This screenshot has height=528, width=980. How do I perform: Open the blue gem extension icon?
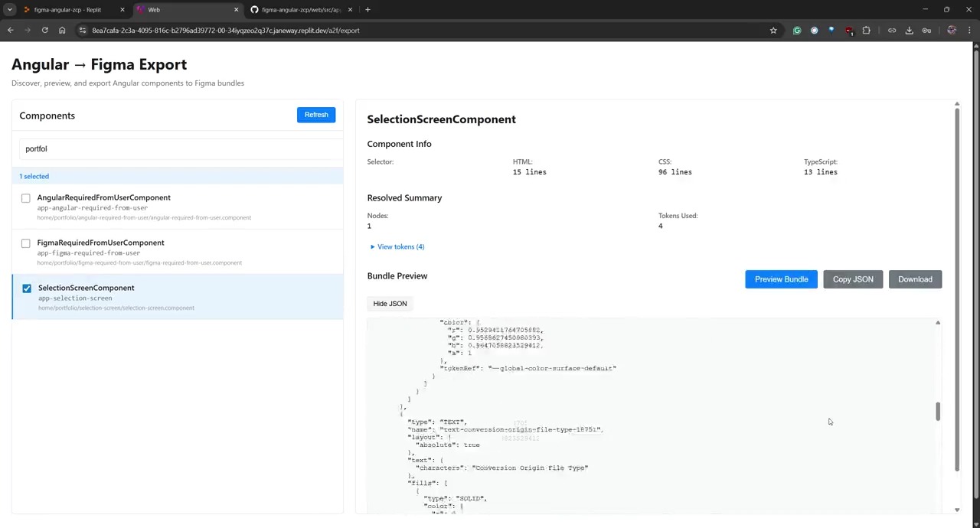(831, 31)
